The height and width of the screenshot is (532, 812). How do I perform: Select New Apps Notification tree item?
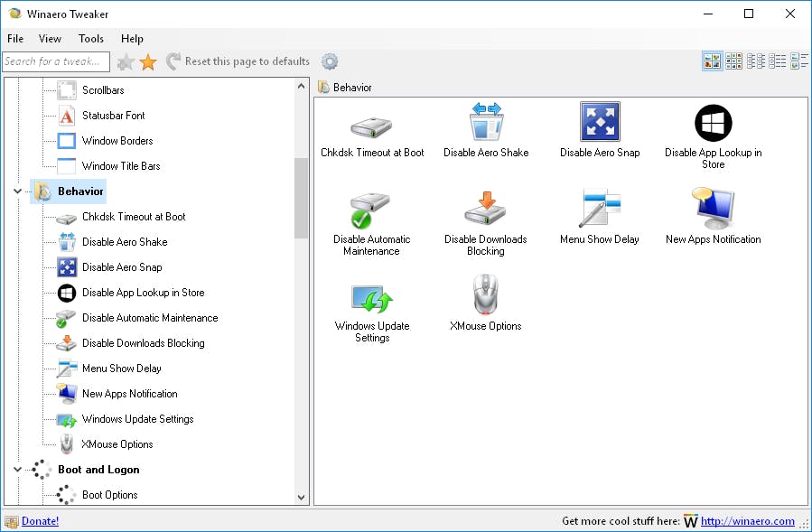(x=130, y=394)
